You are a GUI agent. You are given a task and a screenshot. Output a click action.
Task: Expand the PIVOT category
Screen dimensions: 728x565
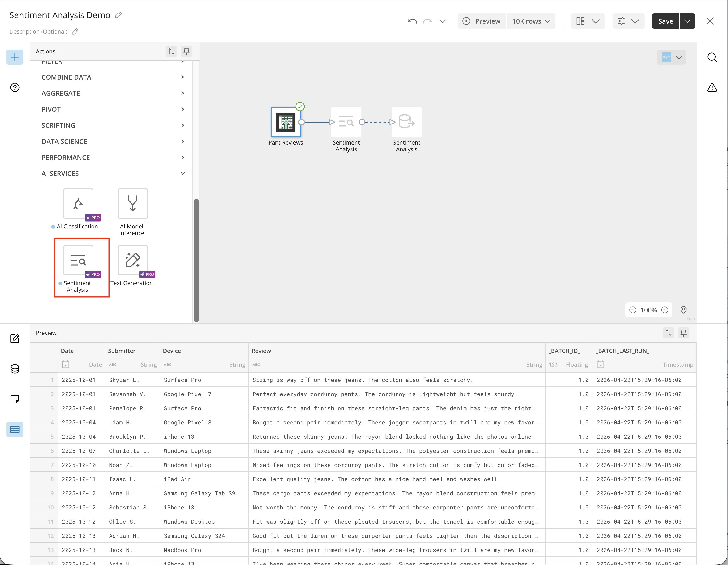(x=113, y=109)
